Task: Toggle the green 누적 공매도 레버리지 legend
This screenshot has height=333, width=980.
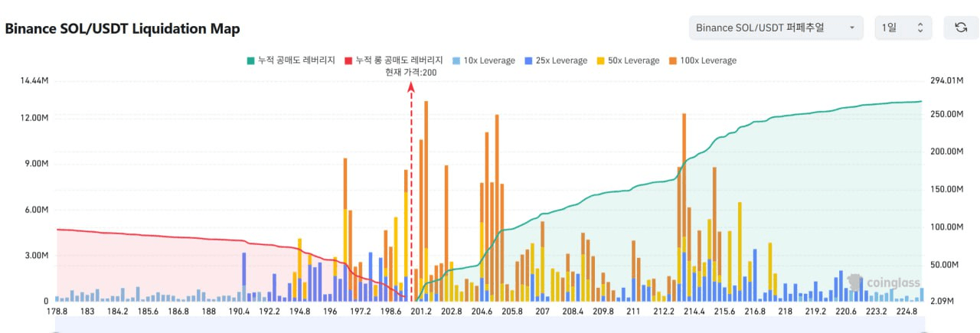Action: [290, 60]
